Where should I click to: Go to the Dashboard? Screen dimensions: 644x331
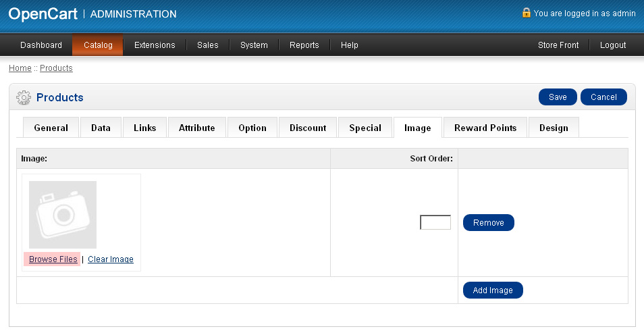pyautogui.click(x=41, y=45)
